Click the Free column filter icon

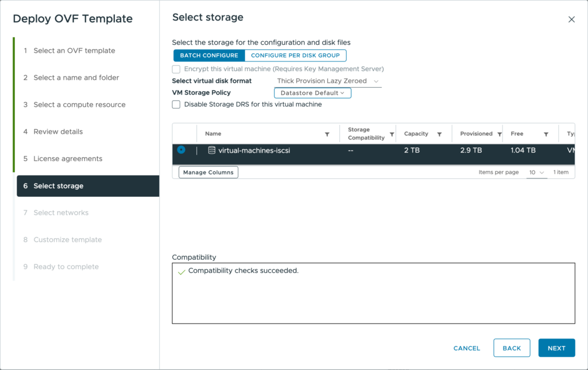click(546, 134)
